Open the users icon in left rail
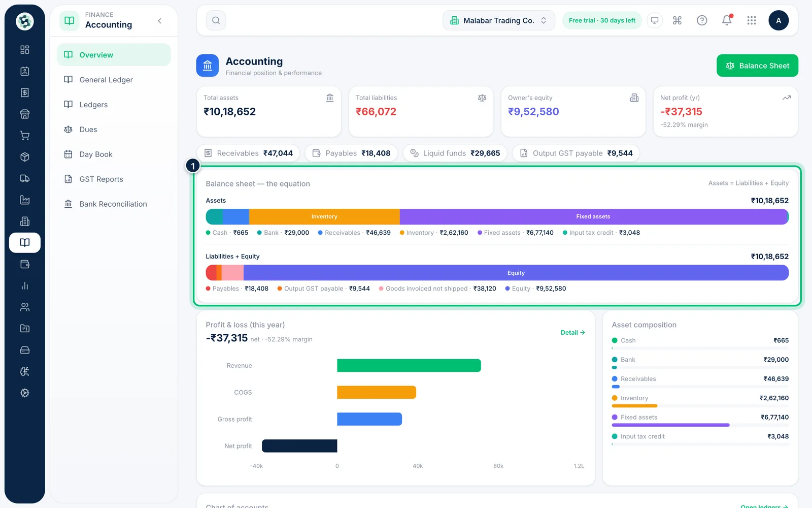The image size is (812, 508). (25, 307)
